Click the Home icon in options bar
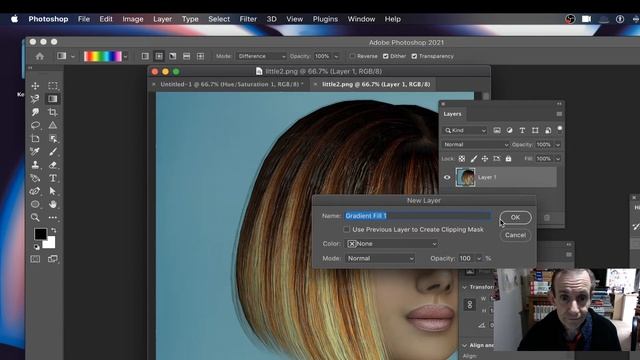640x360 pixels. coord(40,56)
